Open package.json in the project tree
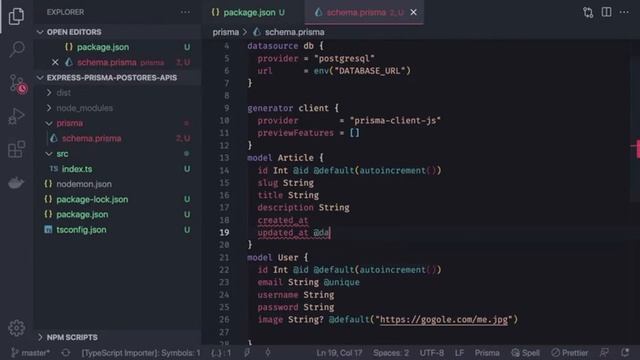The width and height of the screenshot is (640, 360). [x=82, y=214]
